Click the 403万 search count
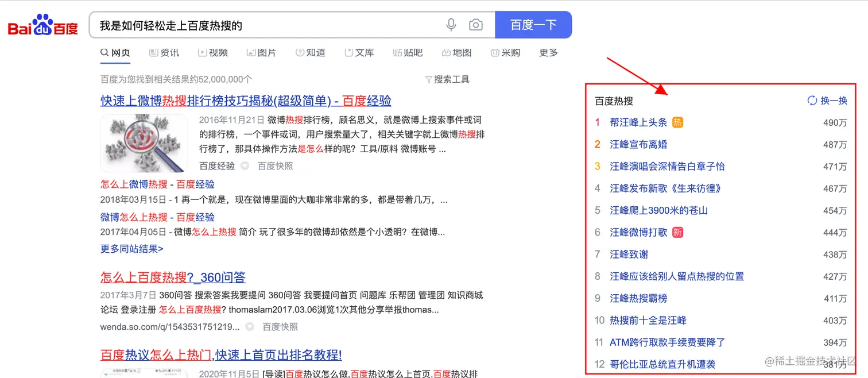The image size is (868, 378). coord(835,321)
